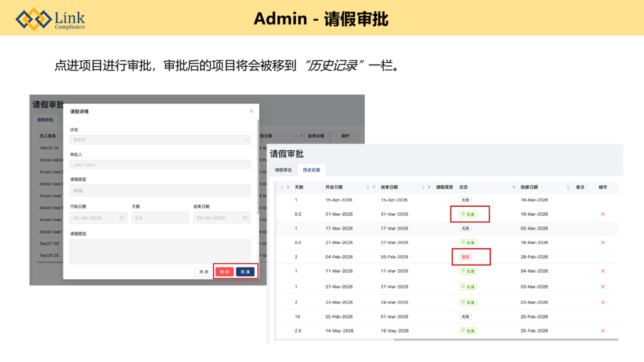Click the filter icon in the 状态 column header
Screen dimensions: 644x362
click(514, 187)
